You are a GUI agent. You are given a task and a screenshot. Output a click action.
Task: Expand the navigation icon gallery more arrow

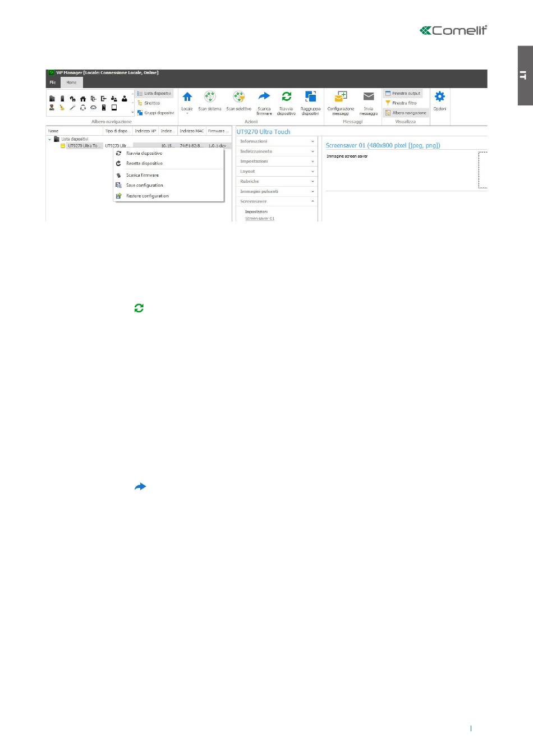(132, 112)
